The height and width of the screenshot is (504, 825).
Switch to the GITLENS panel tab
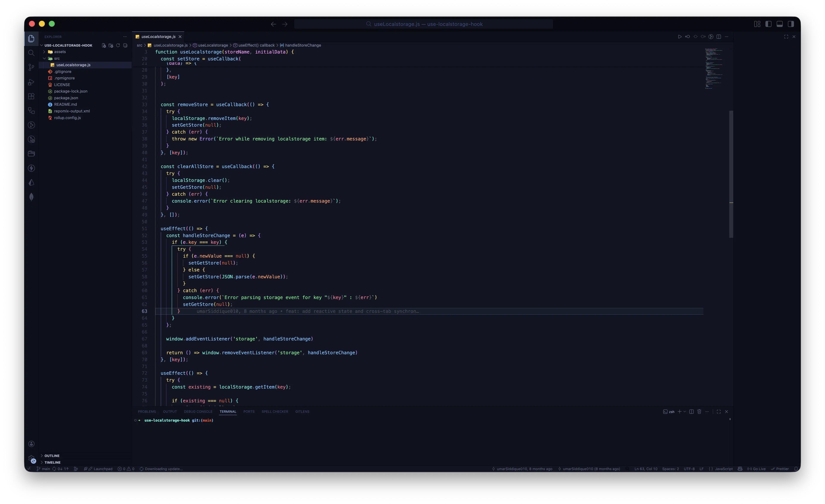tap(302, 412)
